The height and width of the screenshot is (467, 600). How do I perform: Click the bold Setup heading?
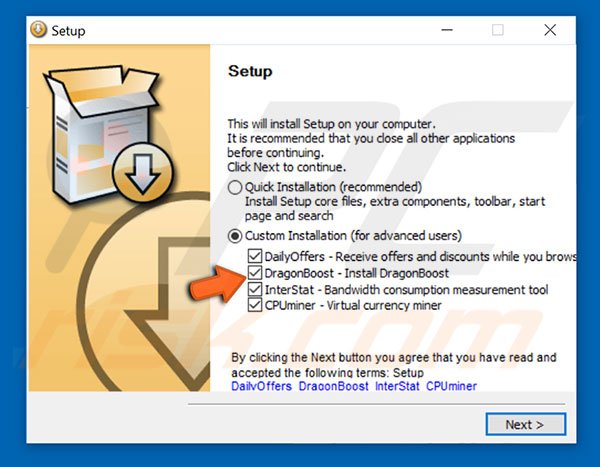pos(250,72)
